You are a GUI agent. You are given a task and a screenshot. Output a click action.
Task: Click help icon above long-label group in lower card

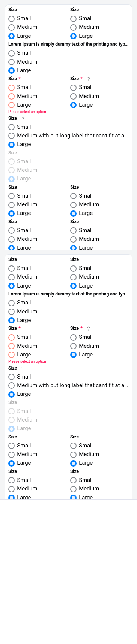23,368
